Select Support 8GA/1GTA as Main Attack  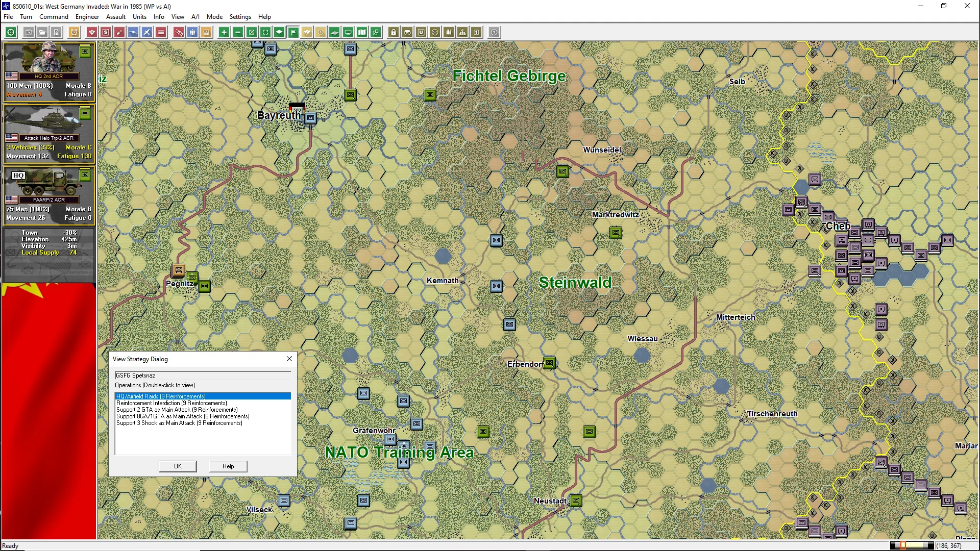[x=203, y=416]
